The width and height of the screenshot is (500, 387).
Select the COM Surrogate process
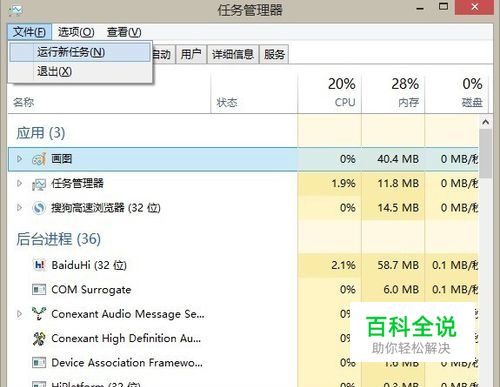(x=243, y=289)
